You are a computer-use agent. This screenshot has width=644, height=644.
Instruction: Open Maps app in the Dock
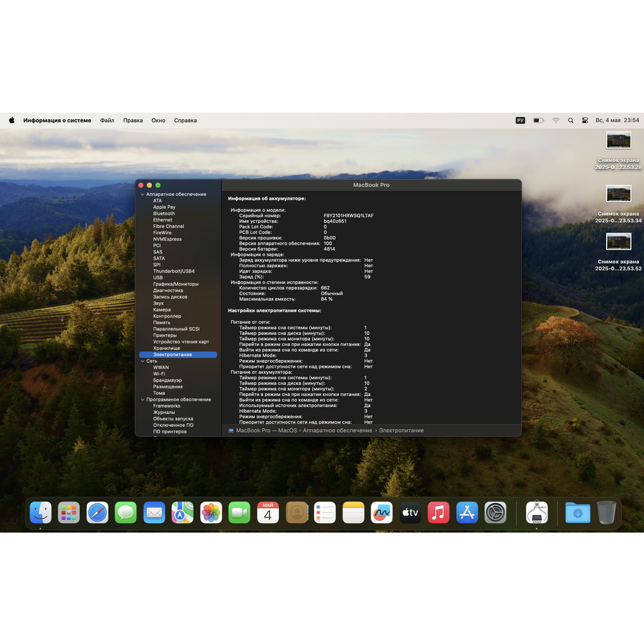pyautogui.click(x=182, y=513)
